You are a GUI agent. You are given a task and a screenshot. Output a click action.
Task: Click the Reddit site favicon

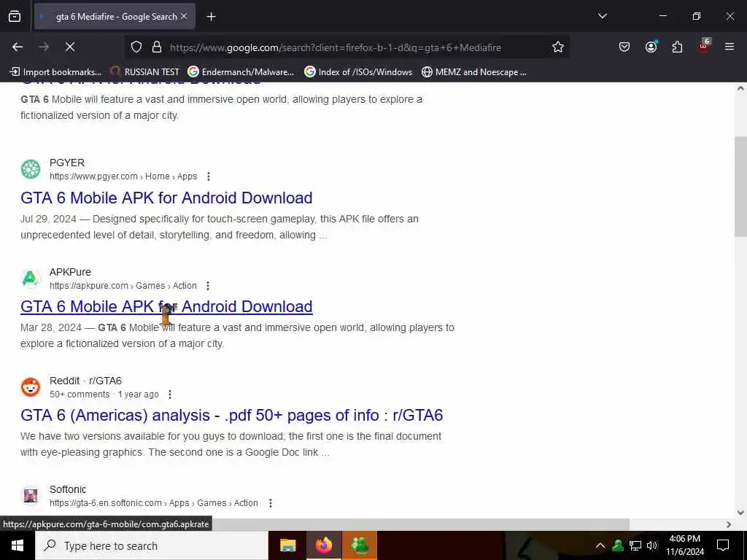tap(31, 387)
